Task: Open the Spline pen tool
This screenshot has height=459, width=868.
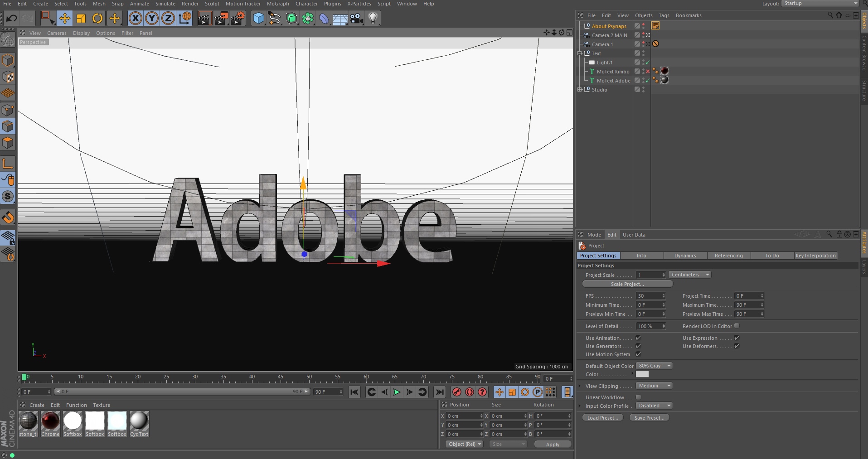Action: click(274, 19)
